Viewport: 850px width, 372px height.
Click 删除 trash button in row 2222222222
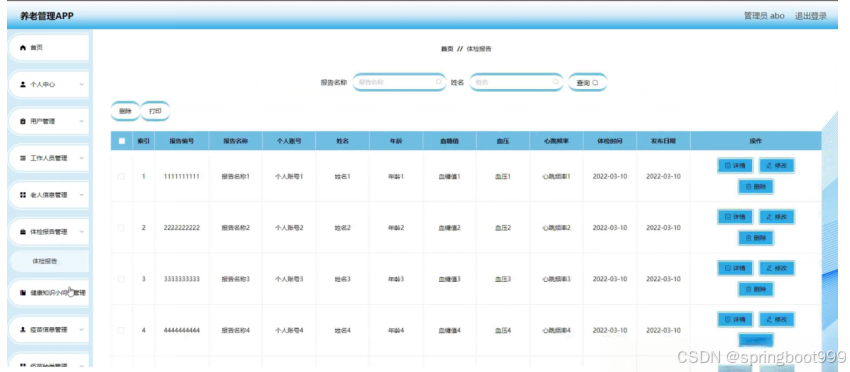756,238
